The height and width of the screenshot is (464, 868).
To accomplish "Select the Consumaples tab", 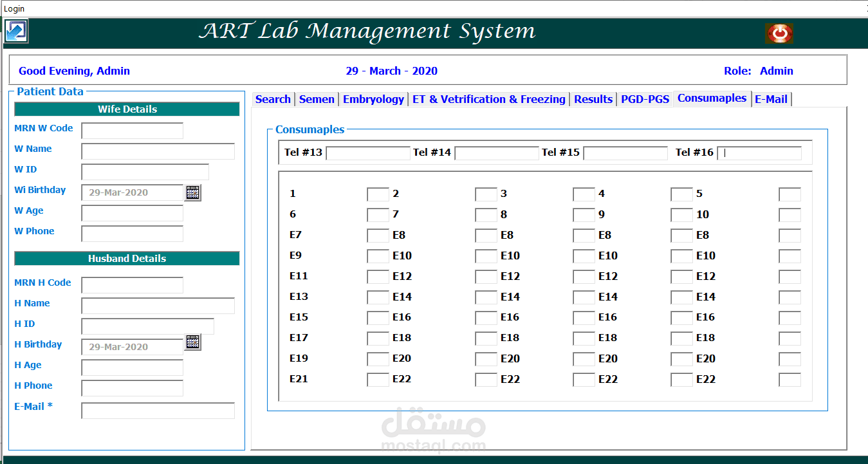I will pyautogui.click(x=712, y=98).
